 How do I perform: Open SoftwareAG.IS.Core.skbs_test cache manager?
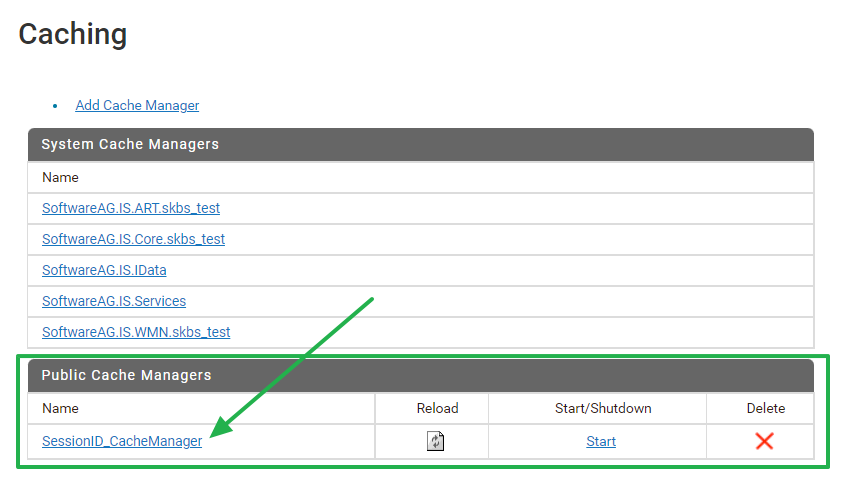click(133, 239)
